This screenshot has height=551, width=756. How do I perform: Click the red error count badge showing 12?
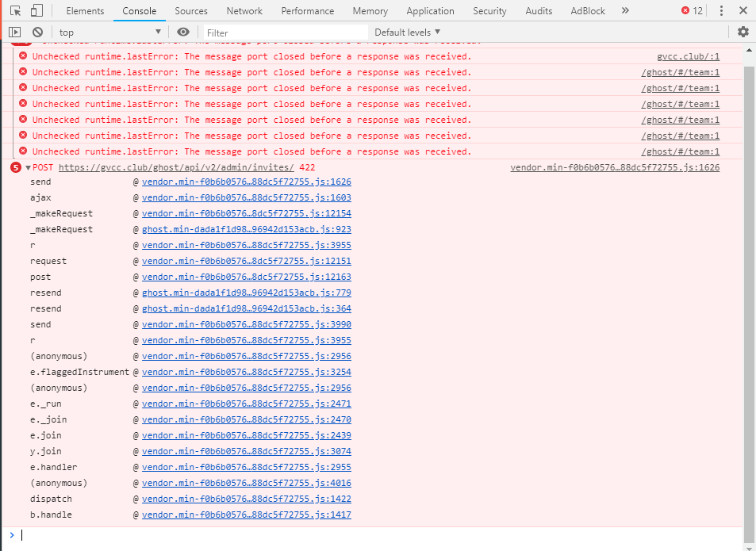[692, 10]
